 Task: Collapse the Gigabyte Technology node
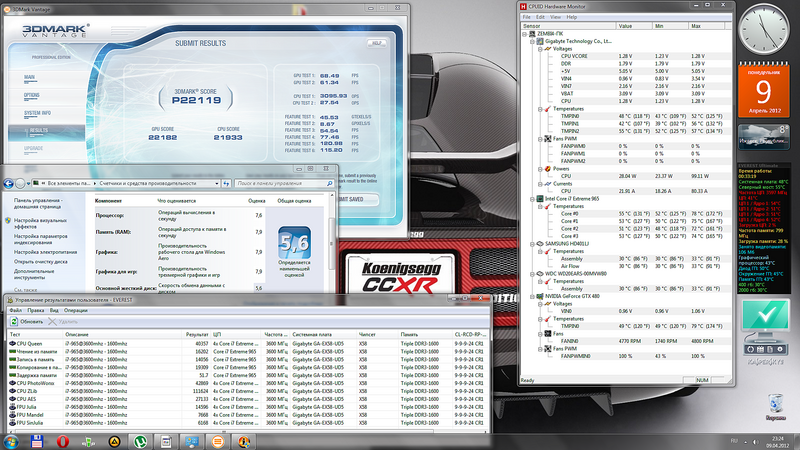click(532, 41)
